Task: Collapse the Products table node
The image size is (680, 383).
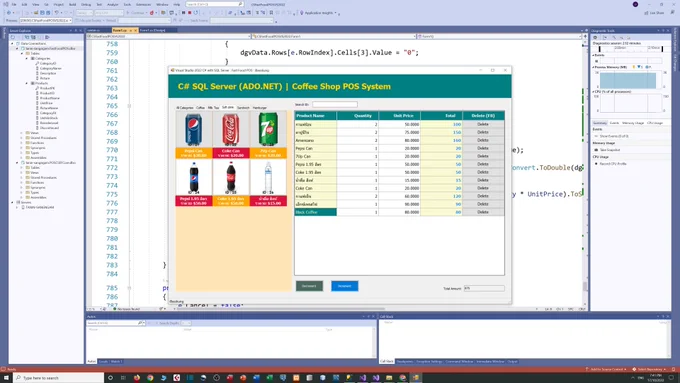Action: (x=27, y=83)
